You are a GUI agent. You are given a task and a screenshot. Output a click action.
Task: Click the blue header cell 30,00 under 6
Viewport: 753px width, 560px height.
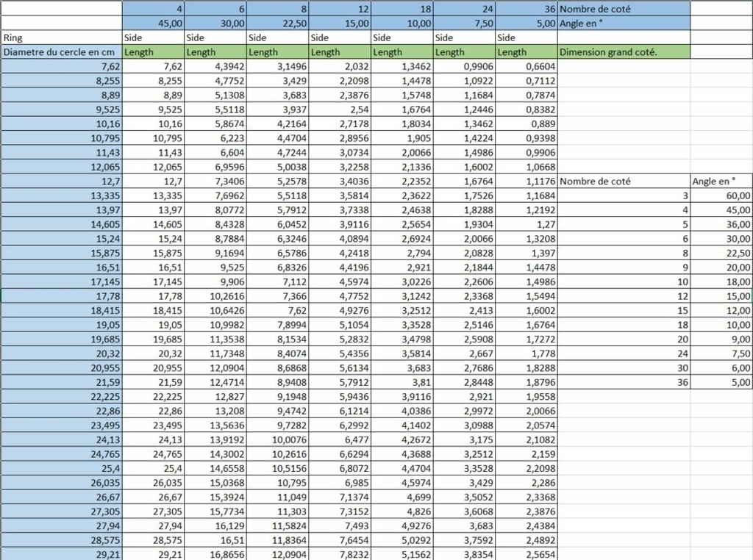[x=215, y=23]
